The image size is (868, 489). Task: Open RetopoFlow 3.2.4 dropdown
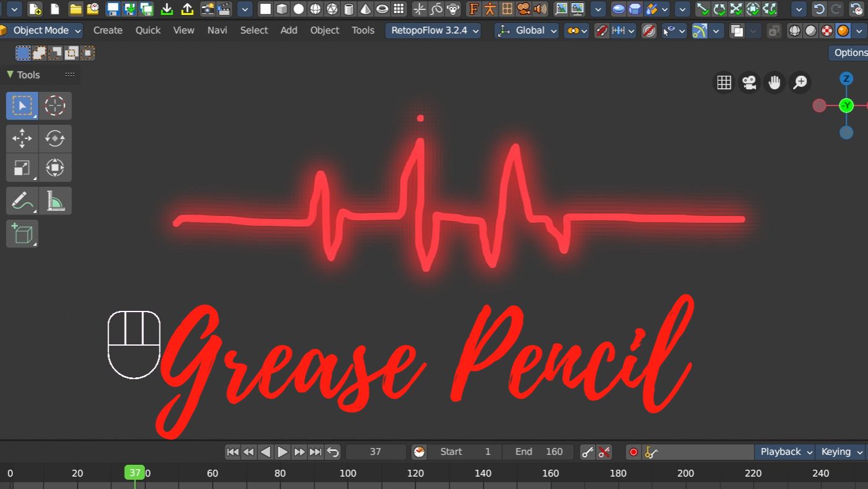point(433,30)
